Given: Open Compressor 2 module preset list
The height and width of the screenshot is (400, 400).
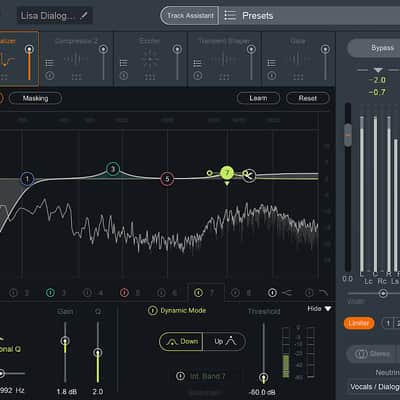Looking at the screenshot, I should coord(49,63).
